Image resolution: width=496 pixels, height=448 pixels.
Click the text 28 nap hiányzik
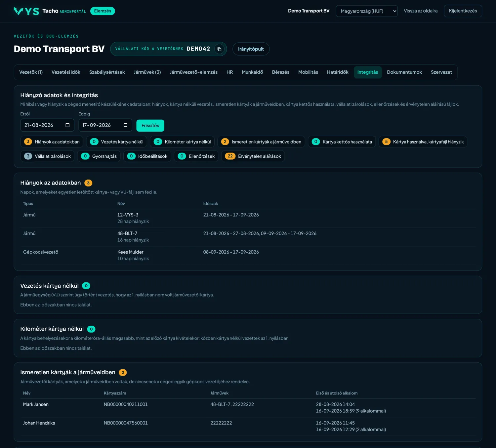click(x=133, y=222)
